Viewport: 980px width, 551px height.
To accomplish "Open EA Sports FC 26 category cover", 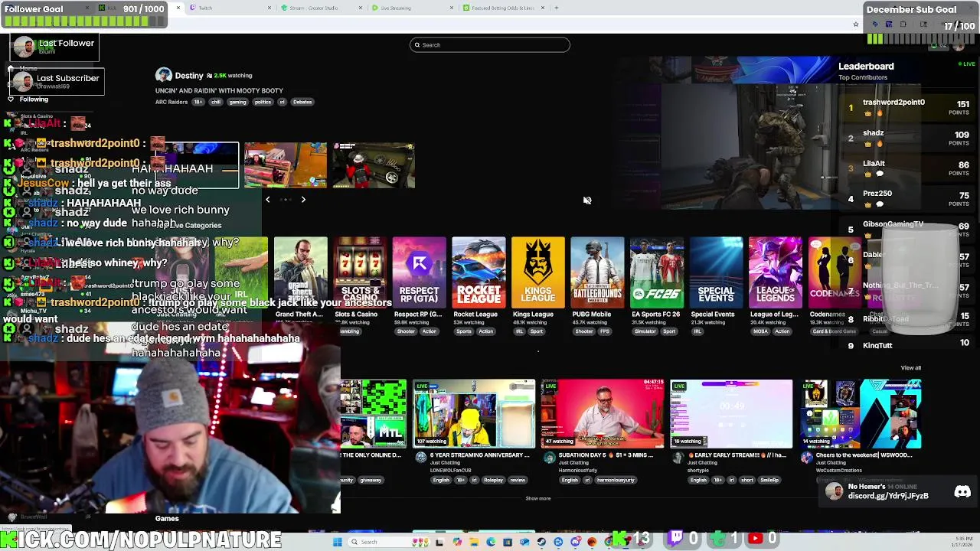I will coord(656,272).
